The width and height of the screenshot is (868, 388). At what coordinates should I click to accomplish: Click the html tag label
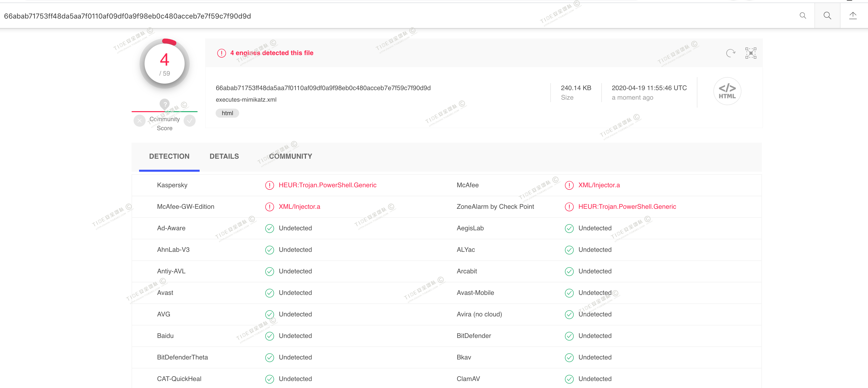(227, 113)
